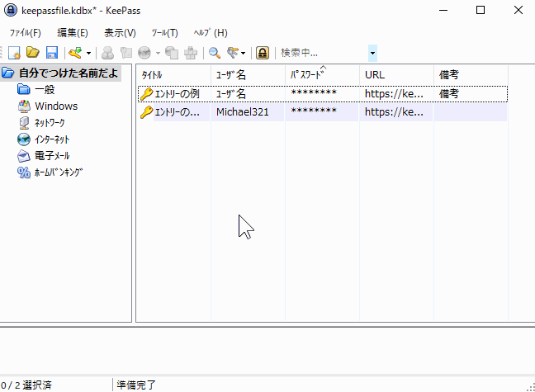Select root group 自分でつけた名前だよ

[x=69, y=73]
